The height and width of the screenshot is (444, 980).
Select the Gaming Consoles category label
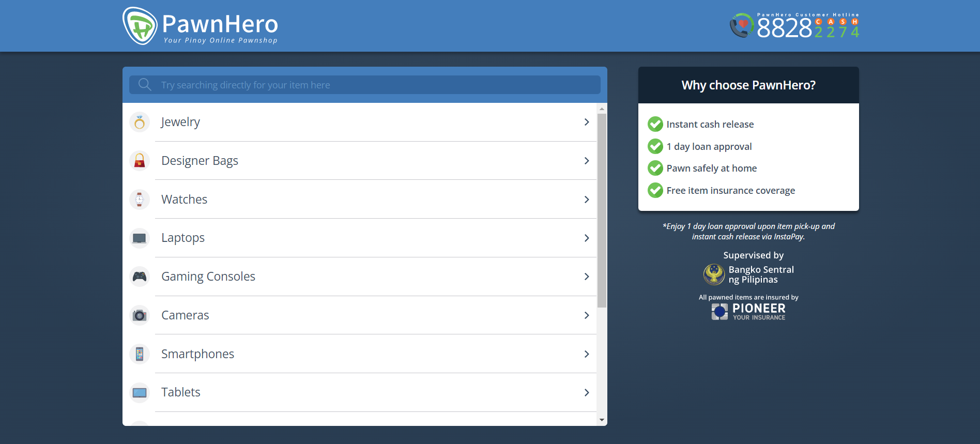tap(208, 277)
